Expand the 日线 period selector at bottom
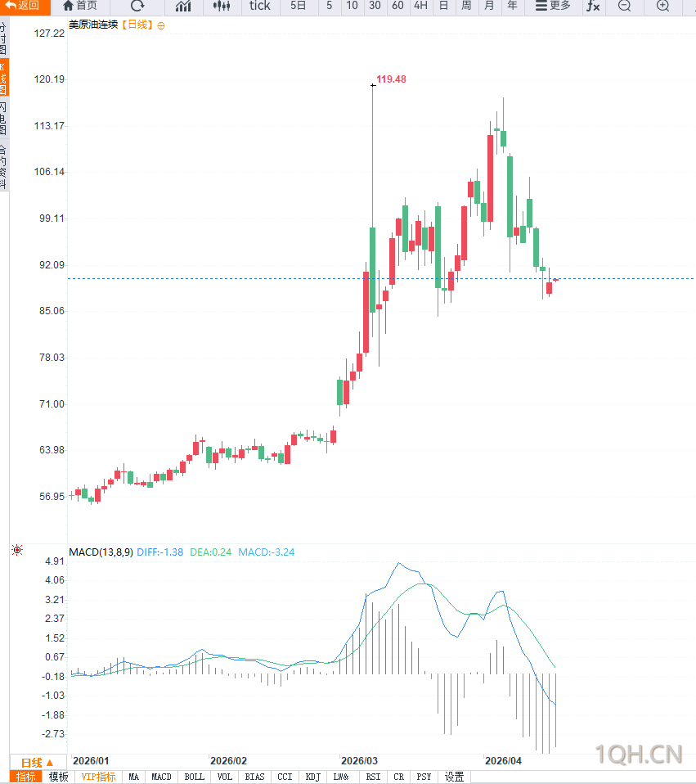Viewport: 696px width, 784px height. (x=38, y=763)
